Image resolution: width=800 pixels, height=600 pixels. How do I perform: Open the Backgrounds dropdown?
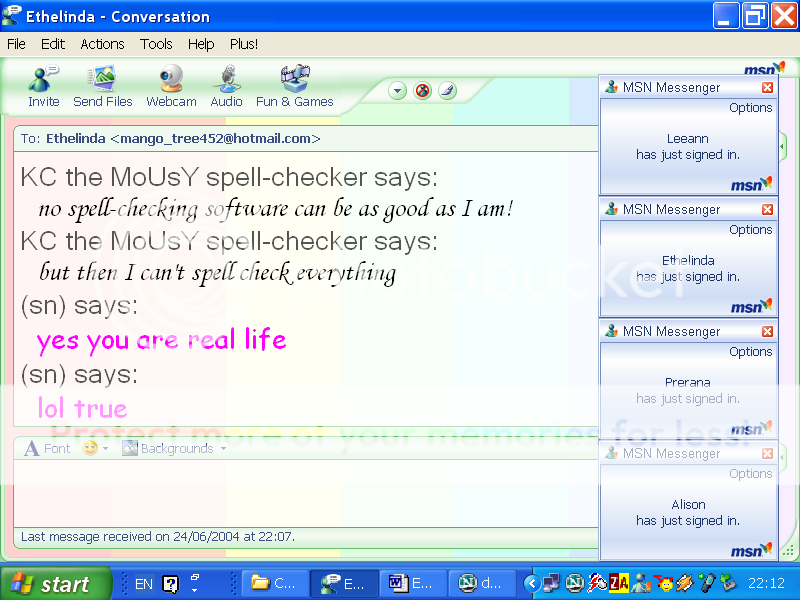(x=175, y=449)
